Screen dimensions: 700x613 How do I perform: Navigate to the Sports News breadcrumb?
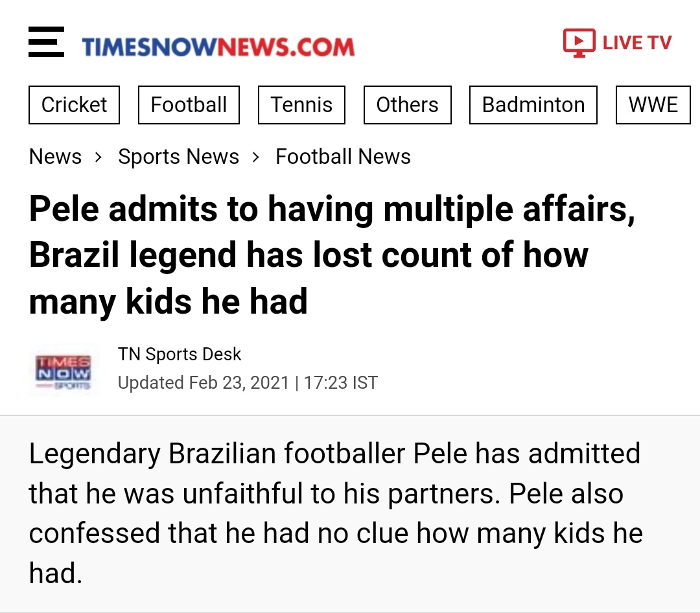click(x=178, y=157)
